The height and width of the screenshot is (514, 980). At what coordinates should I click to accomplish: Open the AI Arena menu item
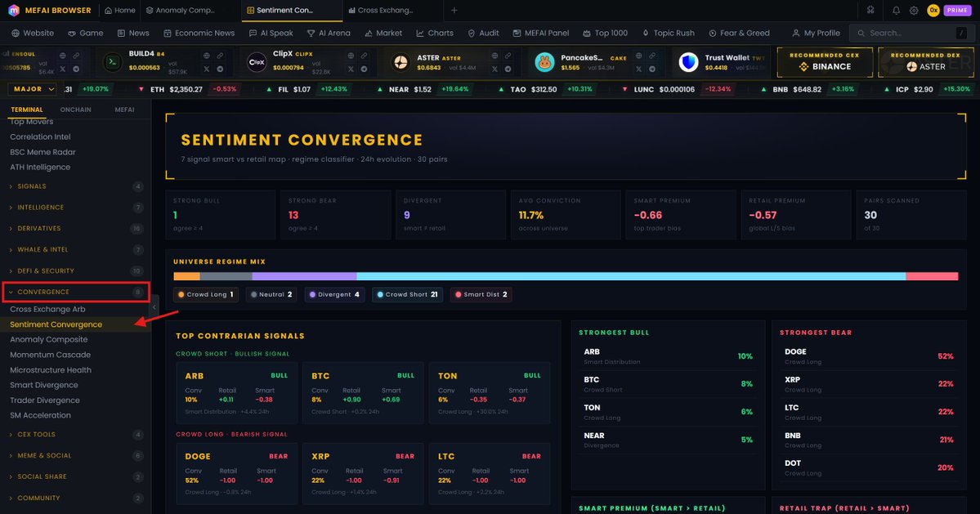329,34
